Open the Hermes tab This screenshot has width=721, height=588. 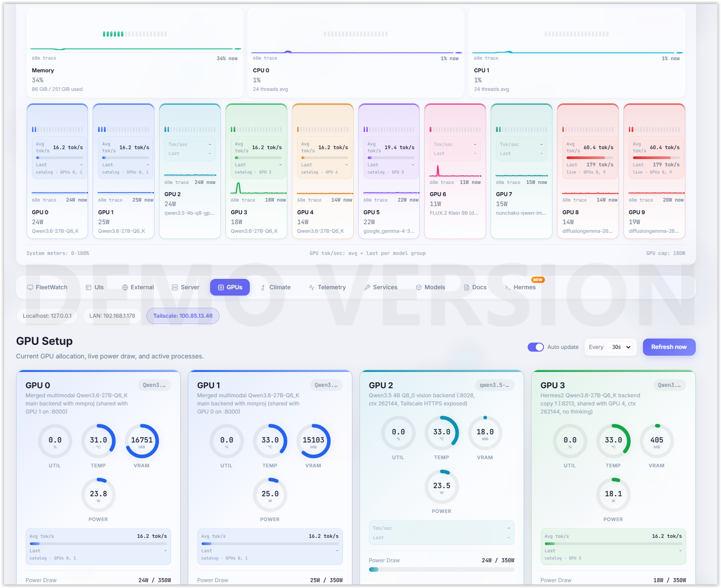point(520,287)
